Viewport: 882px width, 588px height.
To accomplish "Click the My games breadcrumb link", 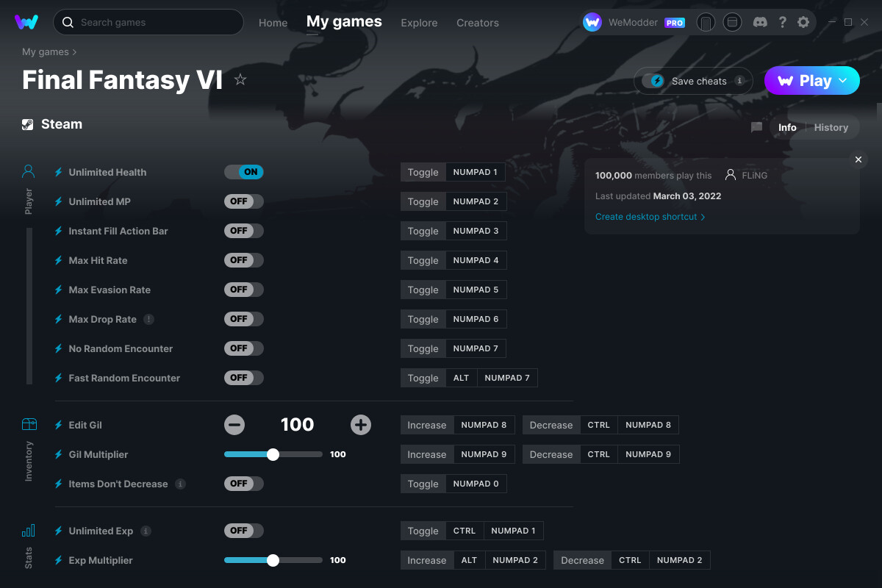I will click(46, 52).
